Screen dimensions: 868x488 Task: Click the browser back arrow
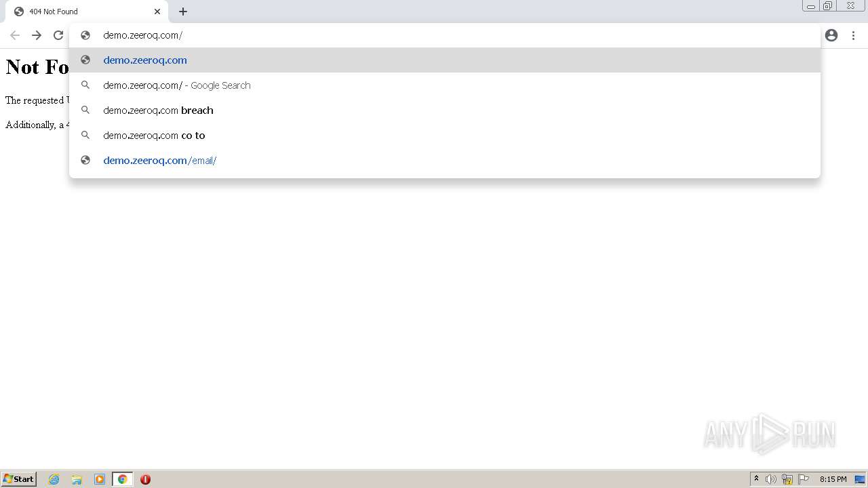15,35
